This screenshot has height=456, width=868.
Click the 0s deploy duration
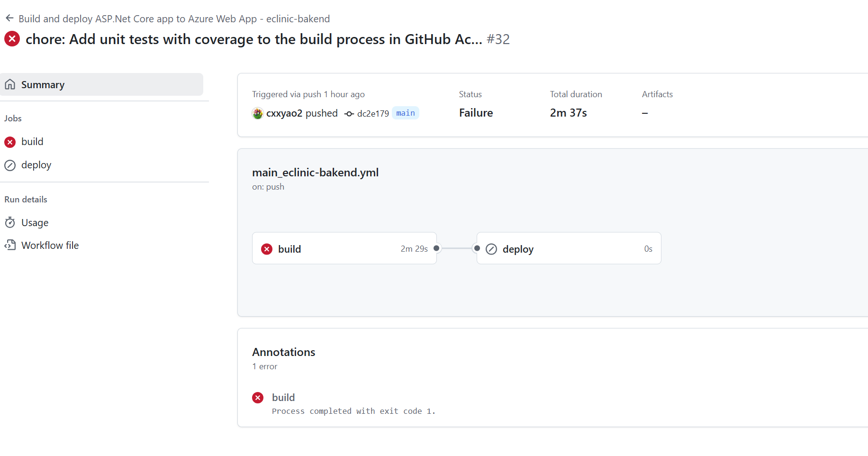tap(648, 249)
